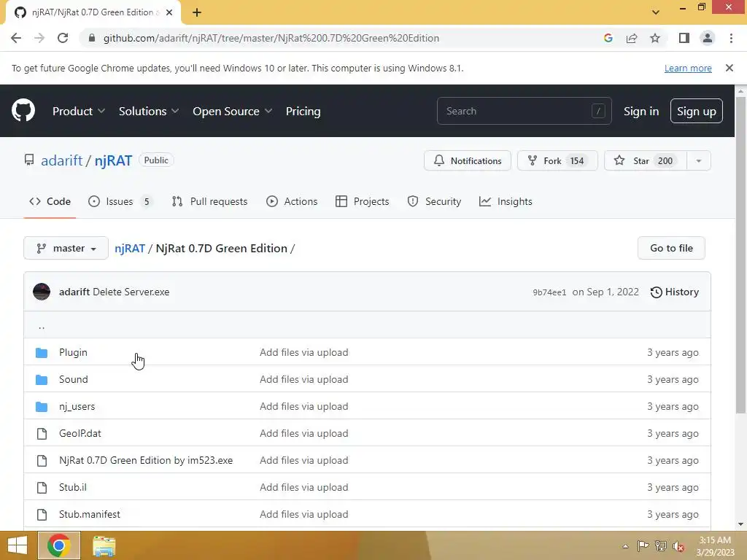The width and height of the screenshot is (747, 560).
Task: Click the Sound folder icon
Action: 42,379
